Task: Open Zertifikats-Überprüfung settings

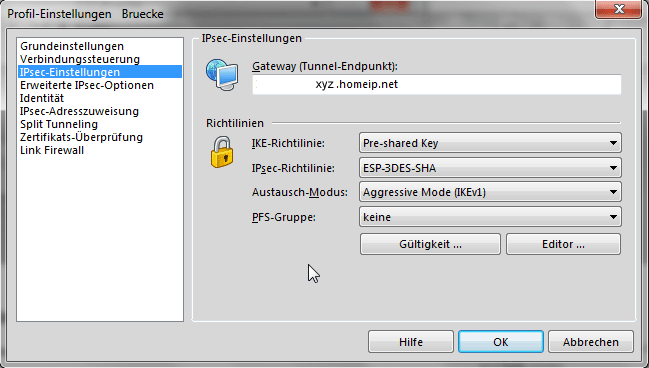Action: [82, 137]
